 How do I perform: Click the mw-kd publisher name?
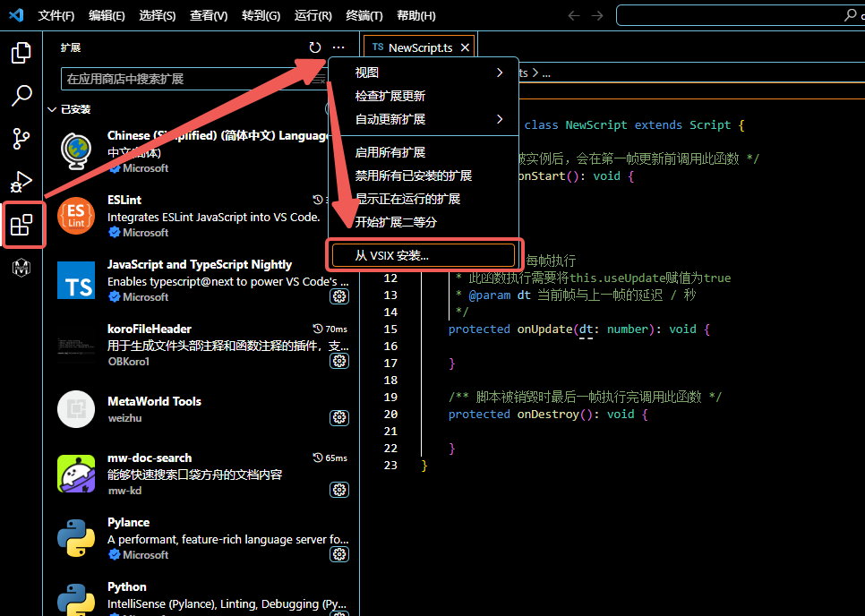pos(124,491)
